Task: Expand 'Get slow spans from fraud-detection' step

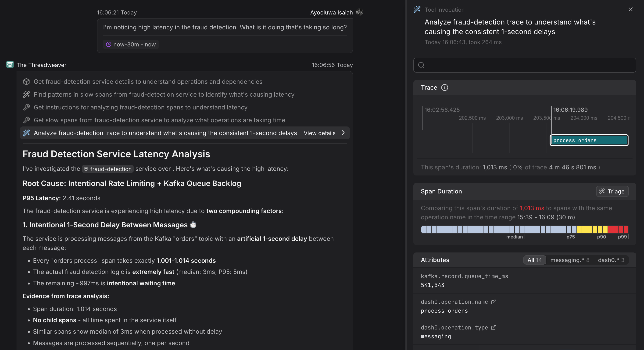Action: point(159,120)
